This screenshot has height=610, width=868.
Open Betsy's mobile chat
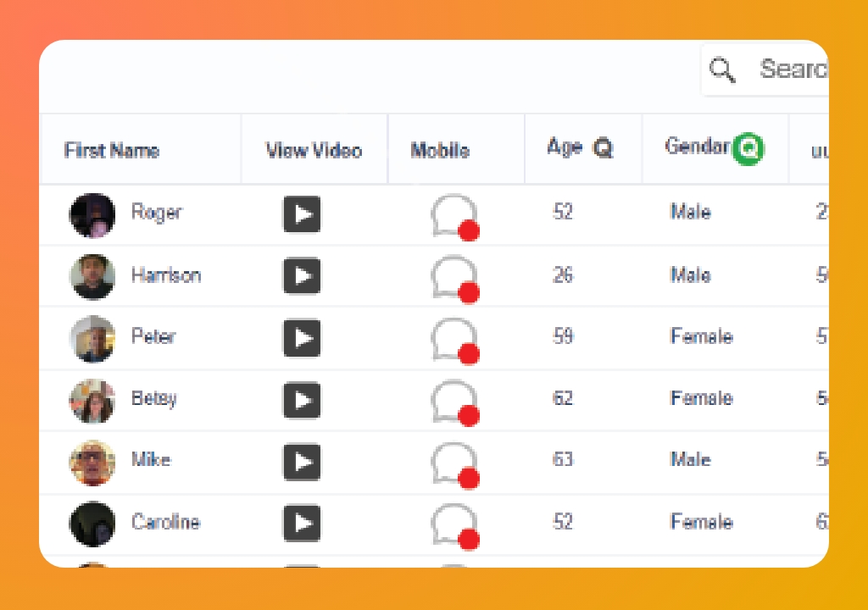coord(455,401)
